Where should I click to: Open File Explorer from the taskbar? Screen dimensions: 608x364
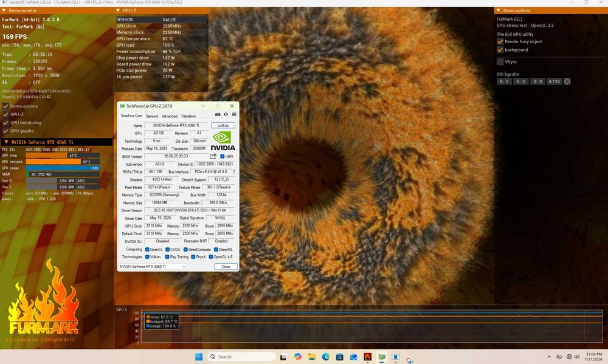(312, 357)
